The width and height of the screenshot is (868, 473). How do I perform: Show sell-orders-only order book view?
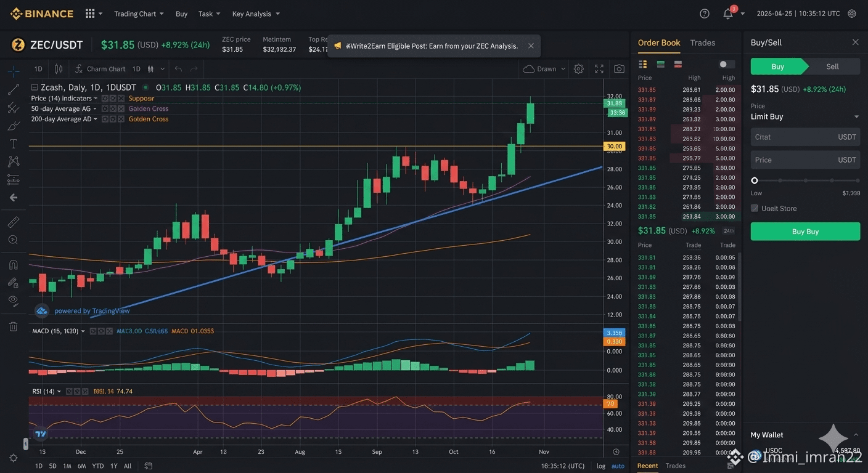[678, 64]
